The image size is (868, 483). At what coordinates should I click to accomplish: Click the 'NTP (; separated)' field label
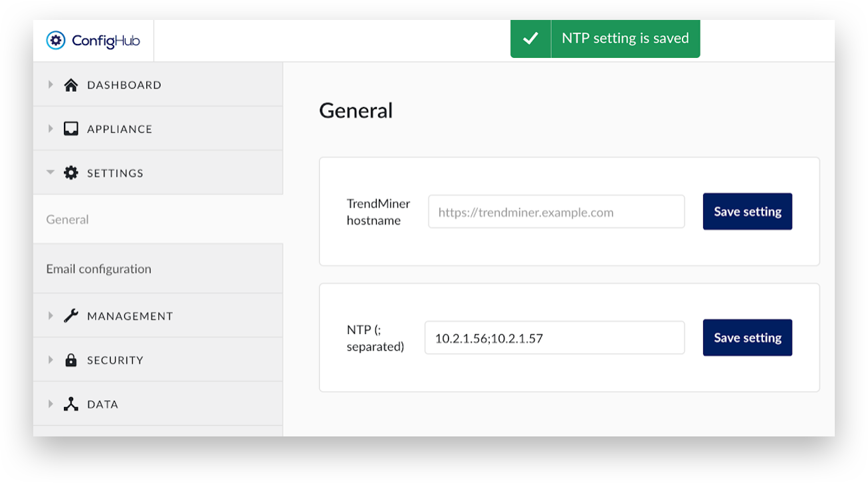point(376,338)
